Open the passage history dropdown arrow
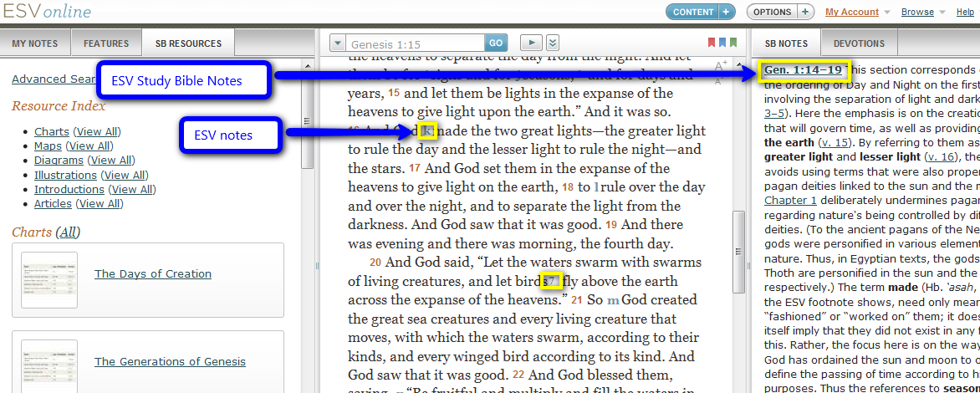This screenshot has height=393, width=980. pyautogui.click(x=338, y=43)
